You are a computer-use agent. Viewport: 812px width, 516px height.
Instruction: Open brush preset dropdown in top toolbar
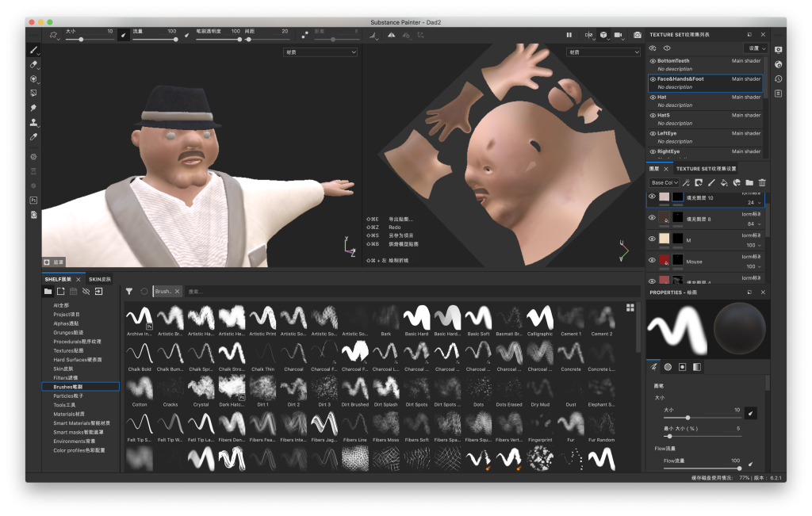coord(53,35)
